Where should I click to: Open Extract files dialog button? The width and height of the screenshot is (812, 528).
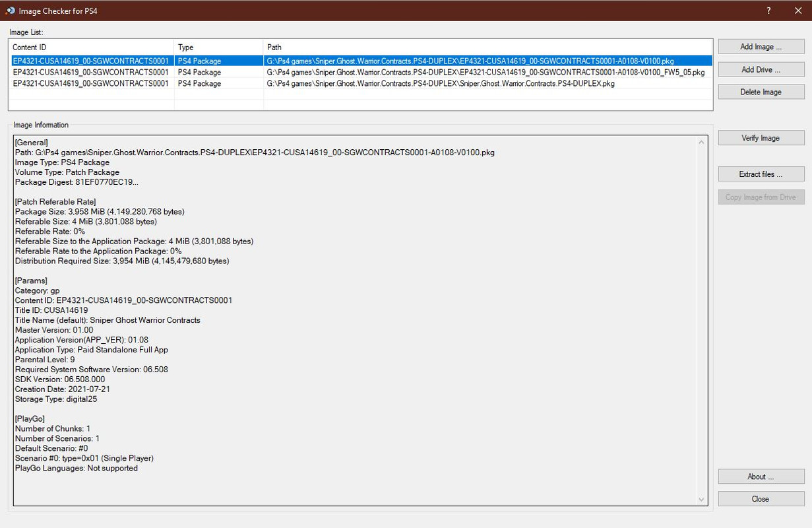[761, 174]
